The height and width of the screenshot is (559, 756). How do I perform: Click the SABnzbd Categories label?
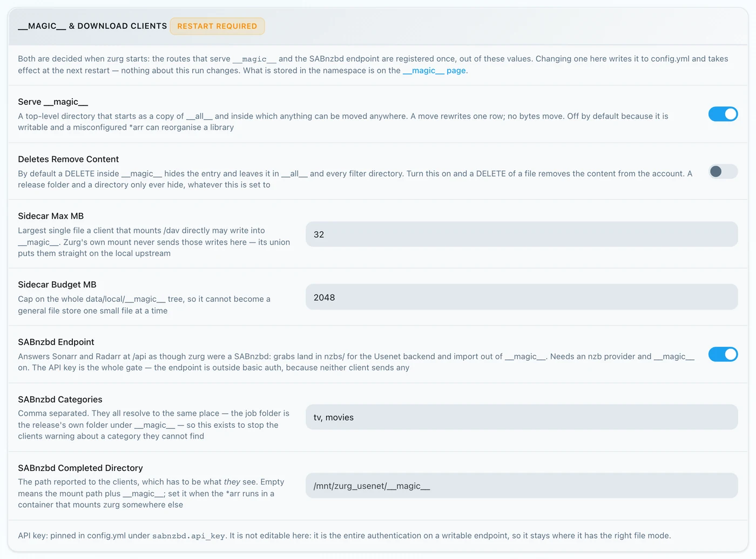pyautogui.click(x=60, y=399)
